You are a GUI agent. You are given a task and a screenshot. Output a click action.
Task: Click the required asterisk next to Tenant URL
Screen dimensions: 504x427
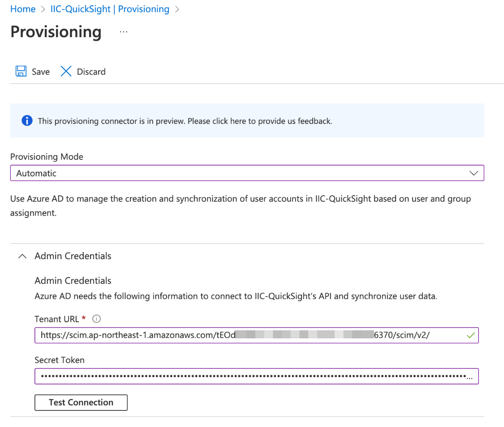tap(84, 317)
